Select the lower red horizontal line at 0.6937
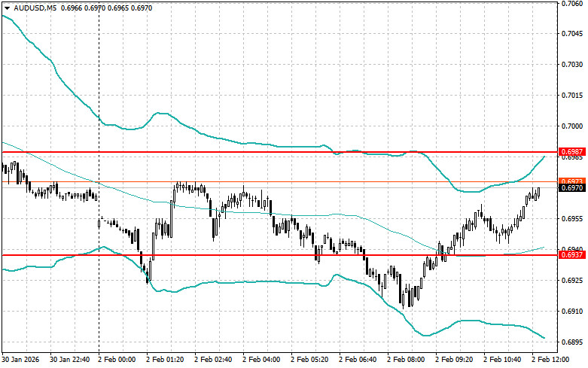The image size is (588, 368). click(279, 255)
